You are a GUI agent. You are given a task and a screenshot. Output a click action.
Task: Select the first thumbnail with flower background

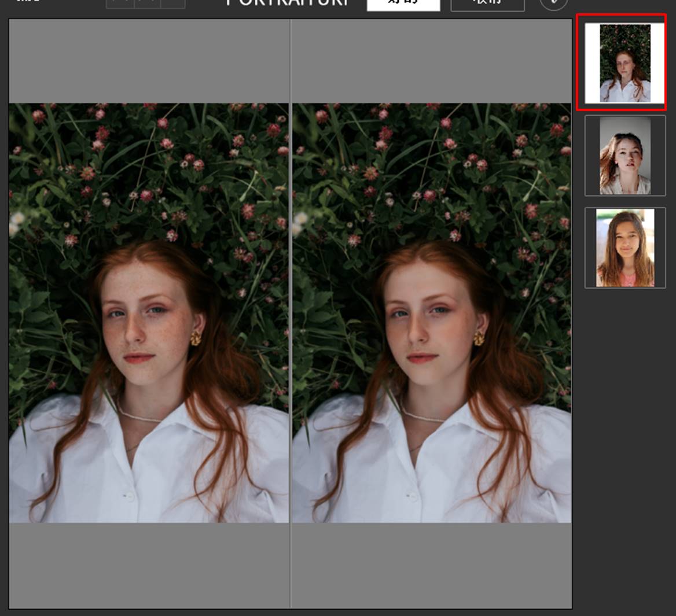(x=624, y=63)
